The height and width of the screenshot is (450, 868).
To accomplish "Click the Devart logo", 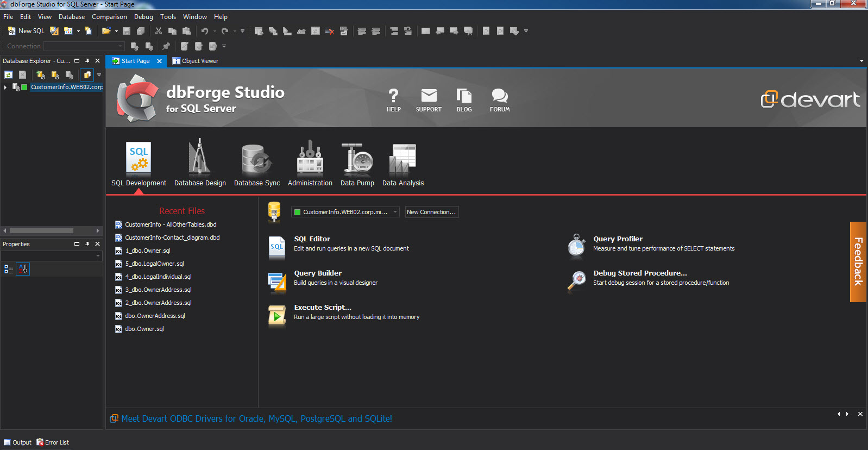I will pos(810,99).
